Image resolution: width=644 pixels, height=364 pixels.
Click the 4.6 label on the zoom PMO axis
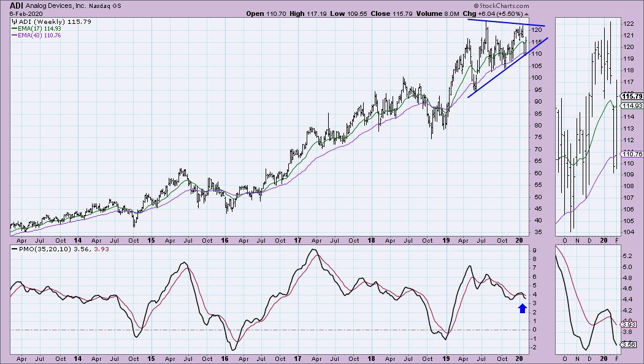(627, 289)
